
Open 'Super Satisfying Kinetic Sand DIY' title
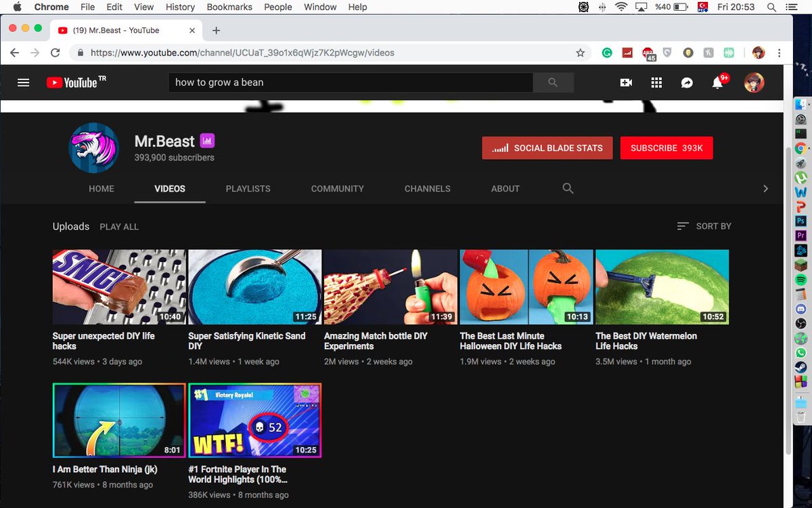pos(247,341)
